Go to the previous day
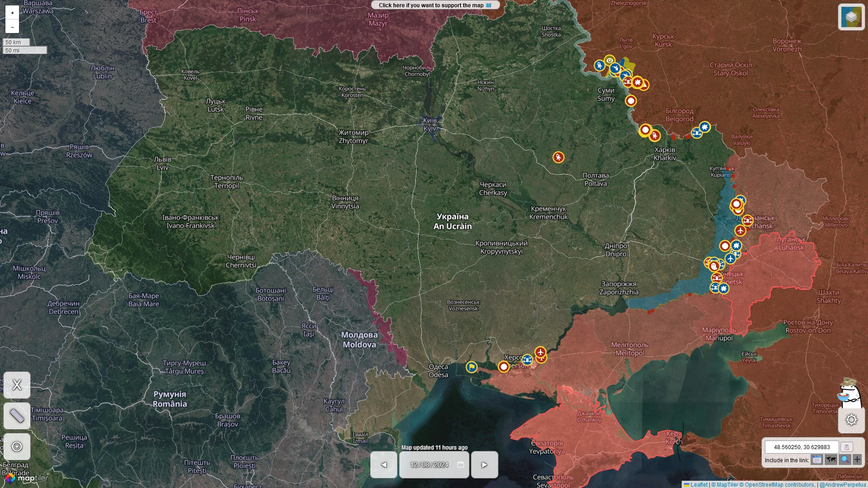The width and height of the screenshot is (868, 488). click(384, 464)
